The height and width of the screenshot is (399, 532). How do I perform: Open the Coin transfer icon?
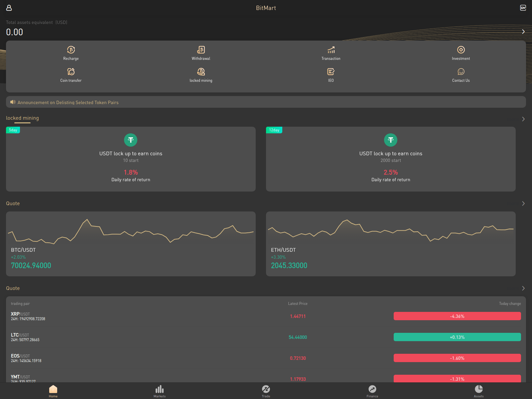coord(71,71)
